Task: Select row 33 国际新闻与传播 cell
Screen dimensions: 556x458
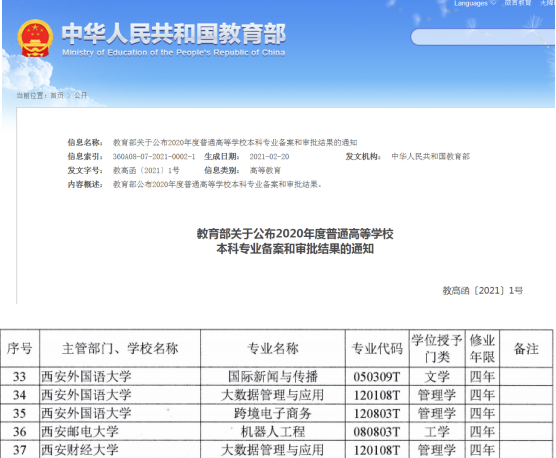Action: pos(273,376)
